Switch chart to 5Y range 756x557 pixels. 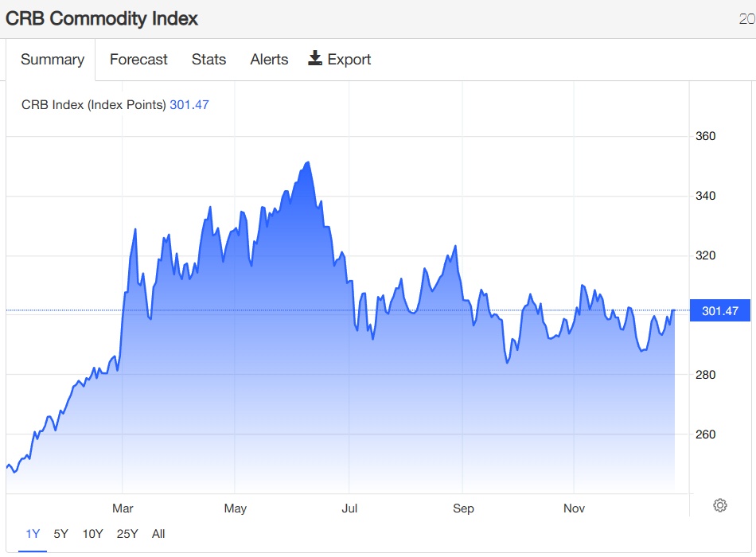coord(60,534)
